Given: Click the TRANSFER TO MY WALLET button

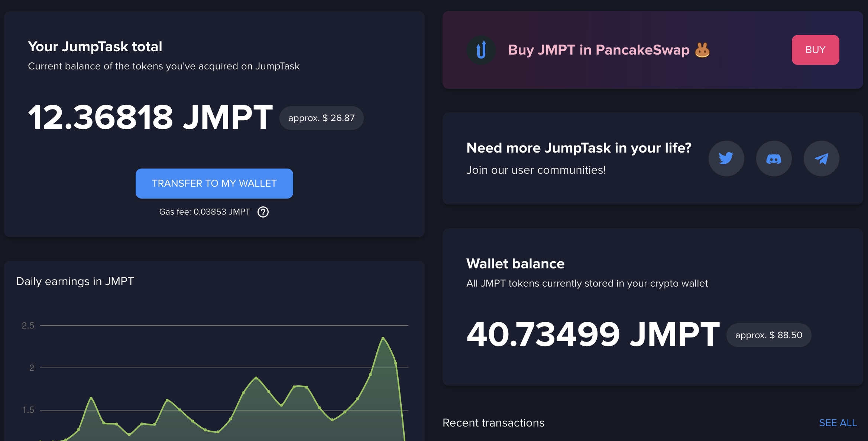Looking at the screenshot, I should tap(214, 183).
